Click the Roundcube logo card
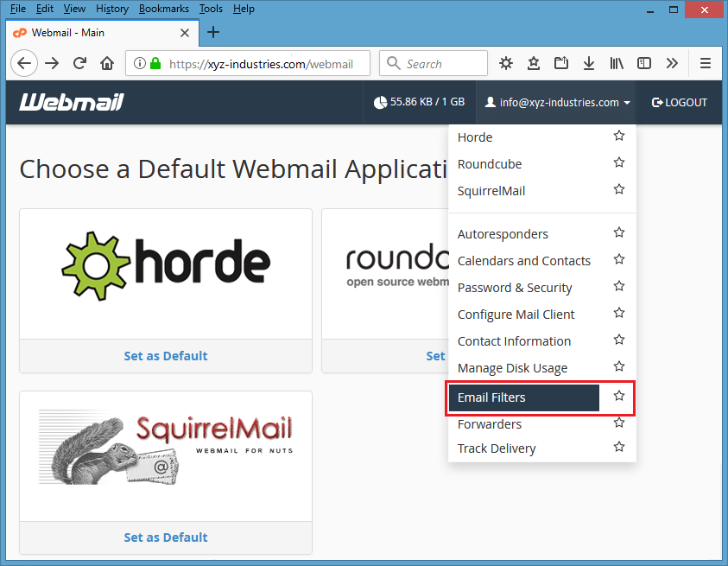The width and height of the screenshot is (728, 566). pos(385,274)
